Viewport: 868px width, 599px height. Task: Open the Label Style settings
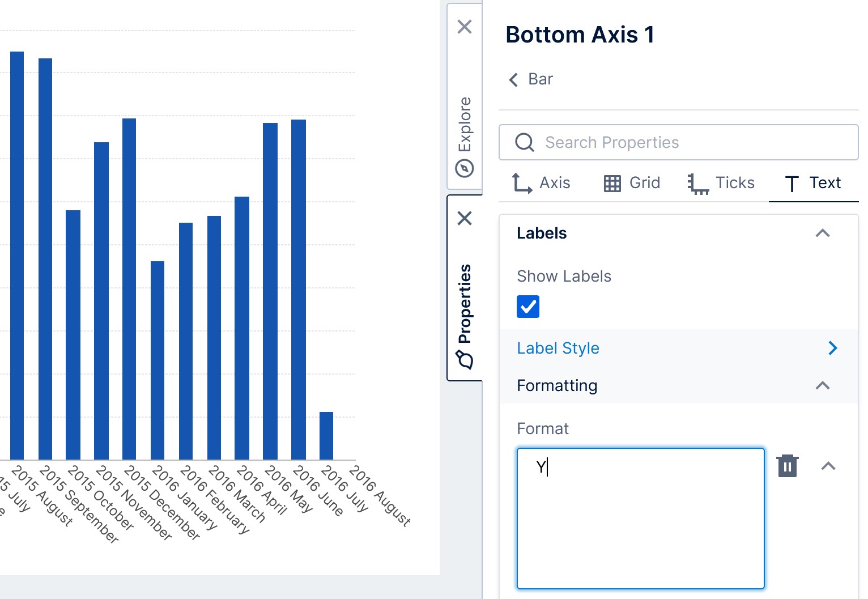558,348
